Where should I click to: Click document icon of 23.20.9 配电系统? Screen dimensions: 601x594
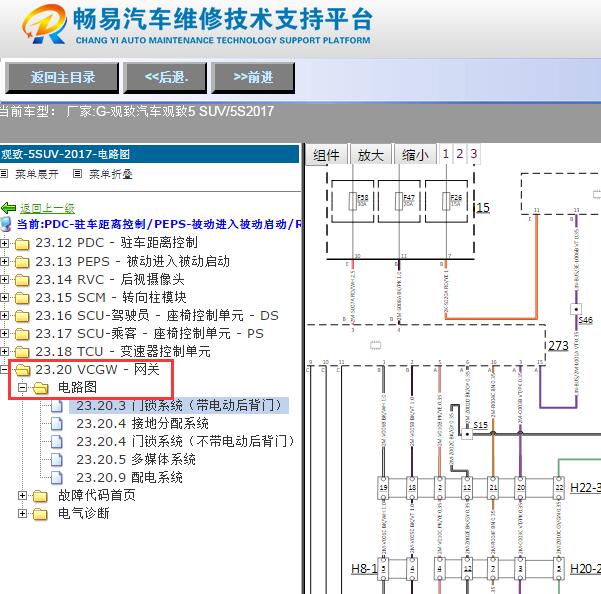point(57,477)
